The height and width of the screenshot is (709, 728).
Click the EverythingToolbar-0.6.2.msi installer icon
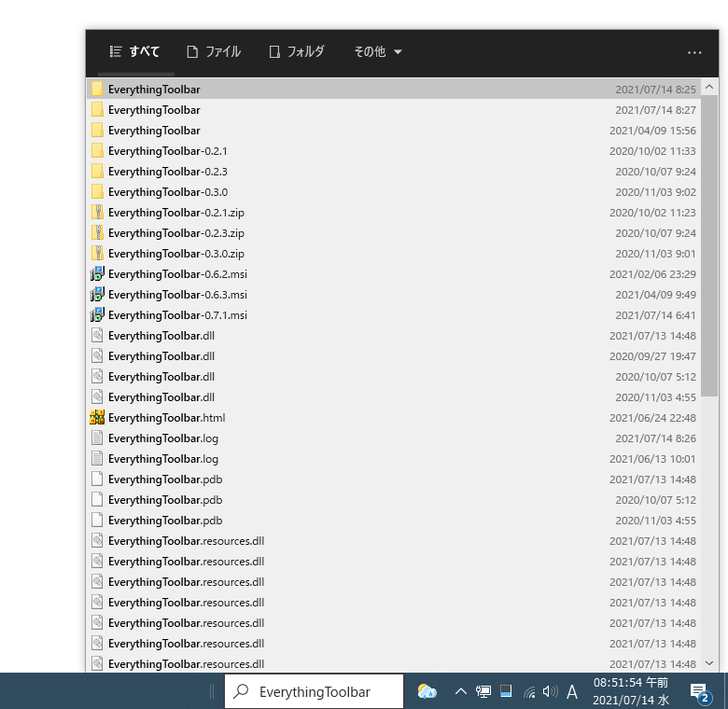click(97, 273)
